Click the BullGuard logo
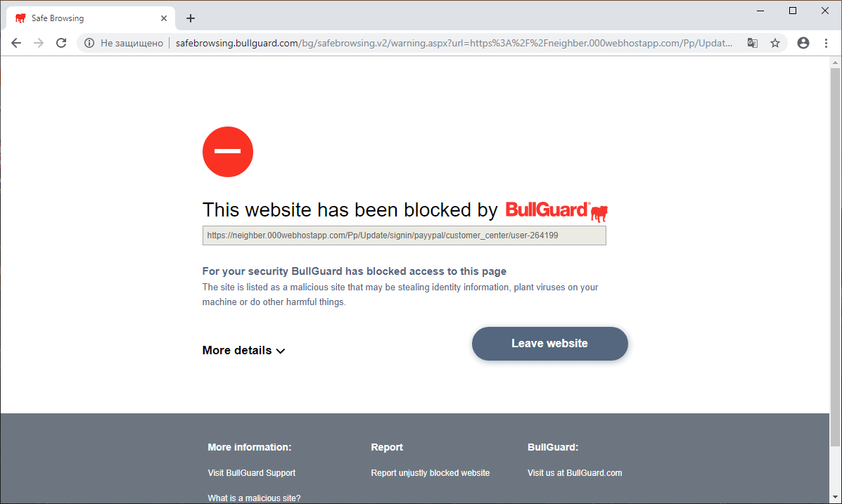 point(556,211)
